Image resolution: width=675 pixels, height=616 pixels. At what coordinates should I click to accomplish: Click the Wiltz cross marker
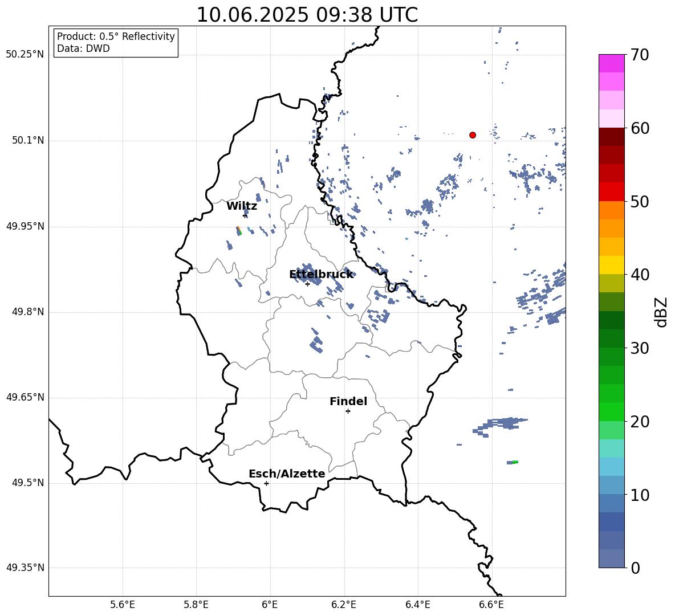click(x=245, y=215)
